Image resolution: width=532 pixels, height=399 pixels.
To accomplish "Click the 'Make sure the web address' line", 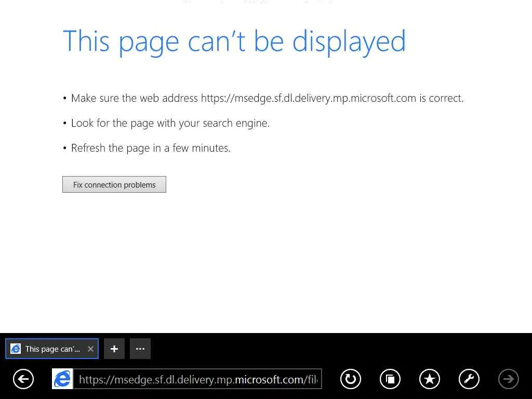I will click(267, 98).
